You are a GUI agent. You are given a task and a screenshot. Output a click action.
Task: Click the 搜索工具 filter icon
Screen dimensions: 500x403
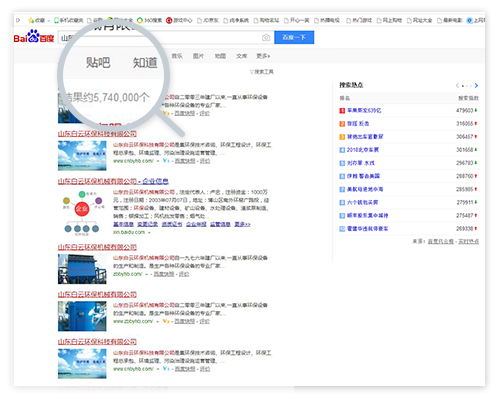point(252,72)
